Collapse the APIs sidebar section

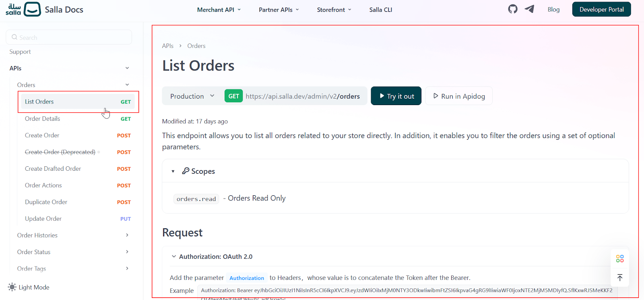(127, 68)
